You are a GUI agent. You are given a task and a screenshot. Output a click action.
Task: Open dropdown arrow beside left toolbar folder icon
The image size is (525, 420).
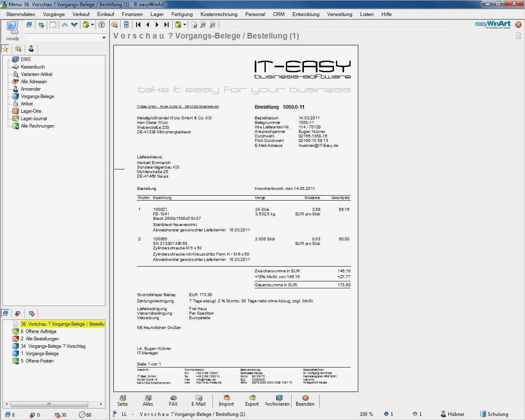[x=92, y=25]
